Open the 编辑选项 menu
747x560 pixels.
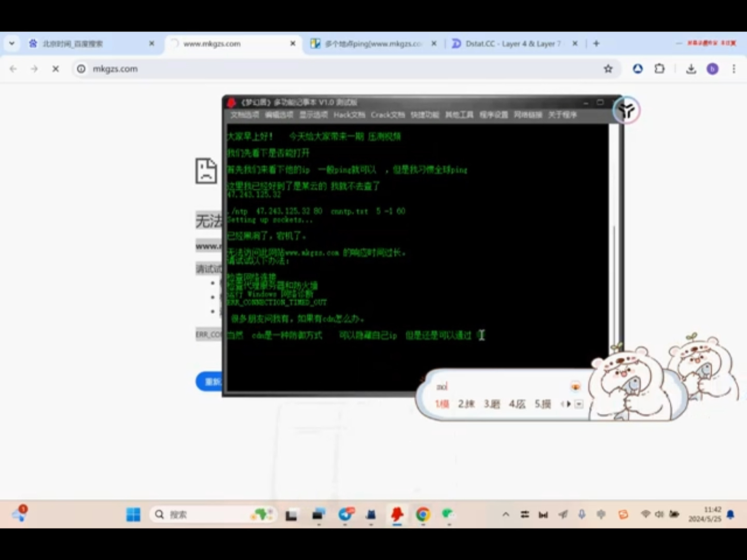click(x=279, y=115)
